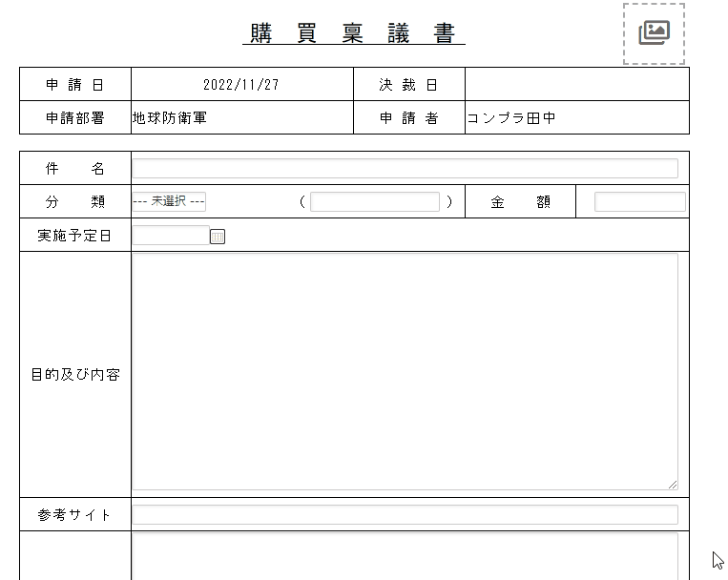The height and width of the screenshot is (580, 728).
Task: Click the image attachment icon at top right
Action: tap(654, 33)
